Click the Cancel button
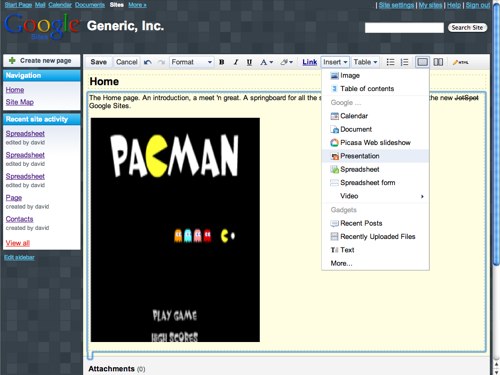Viewport: 500px width, 375px height. tap(126, 62)
